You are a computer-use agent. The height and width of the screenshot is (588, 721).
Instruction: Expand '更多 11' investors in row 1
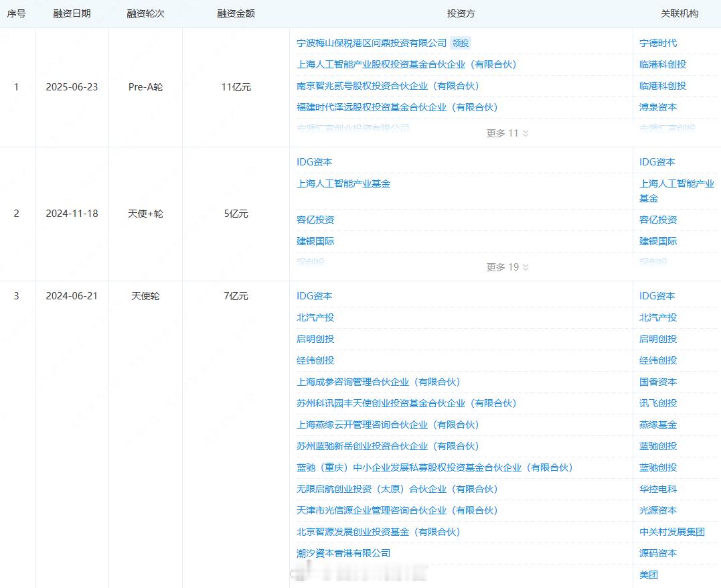[x=507, y=133]
